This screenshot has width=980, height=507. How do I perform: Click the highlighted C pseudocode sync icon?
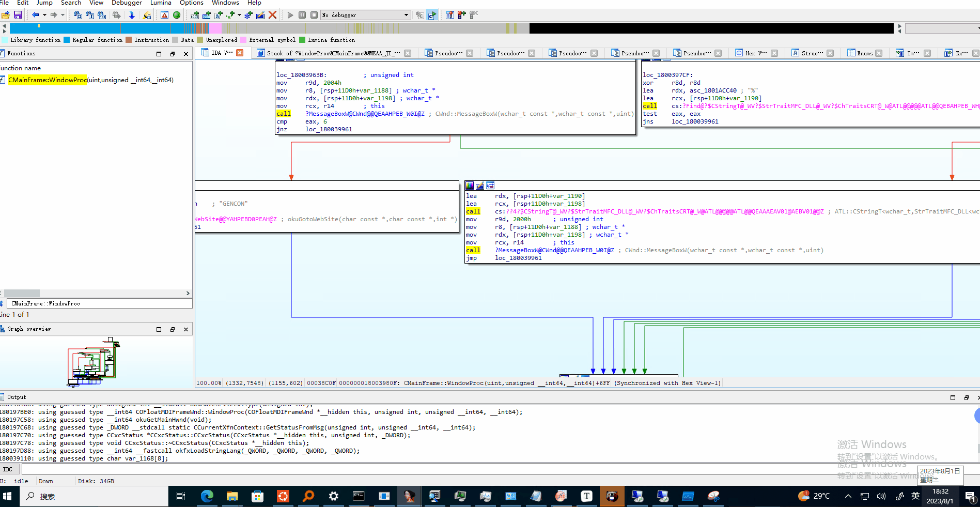(432, 15)
